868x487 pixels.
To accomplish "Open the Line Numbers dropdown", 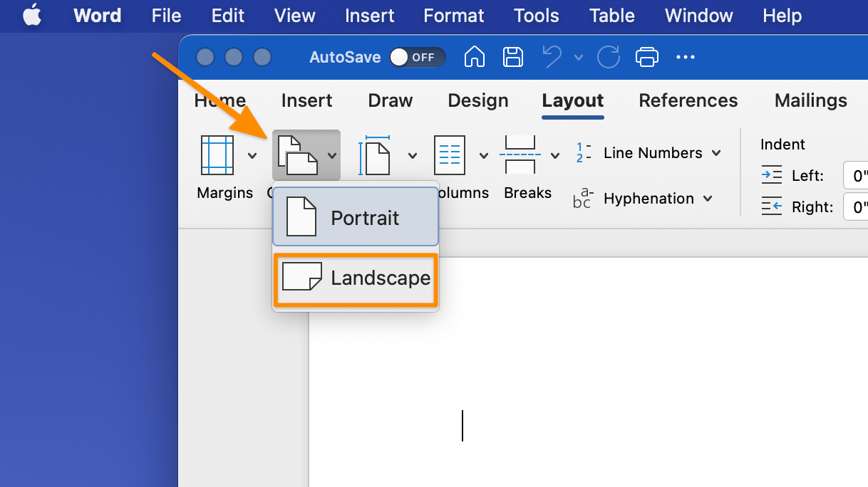I will click(648, 153).
